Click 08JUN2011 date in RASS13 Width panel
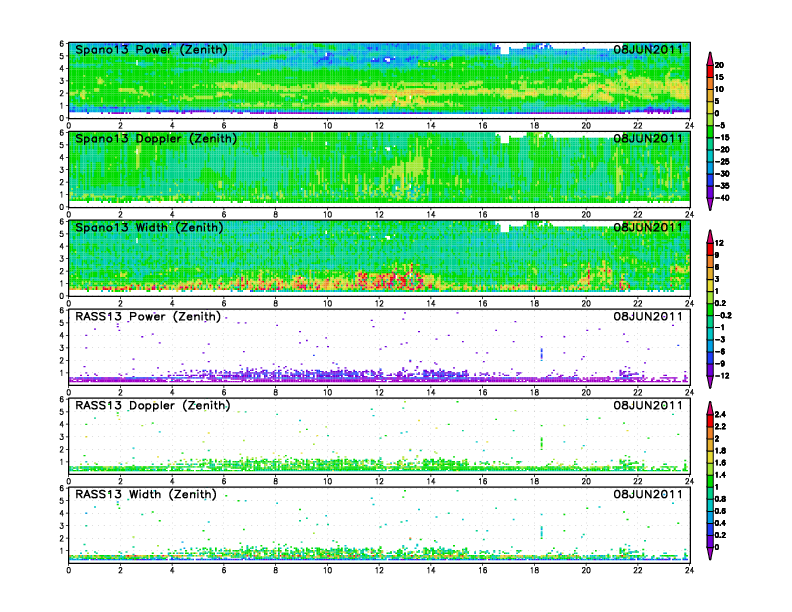Image resolution: width=792 pixels, height=612 pixels. click(648, 494)
